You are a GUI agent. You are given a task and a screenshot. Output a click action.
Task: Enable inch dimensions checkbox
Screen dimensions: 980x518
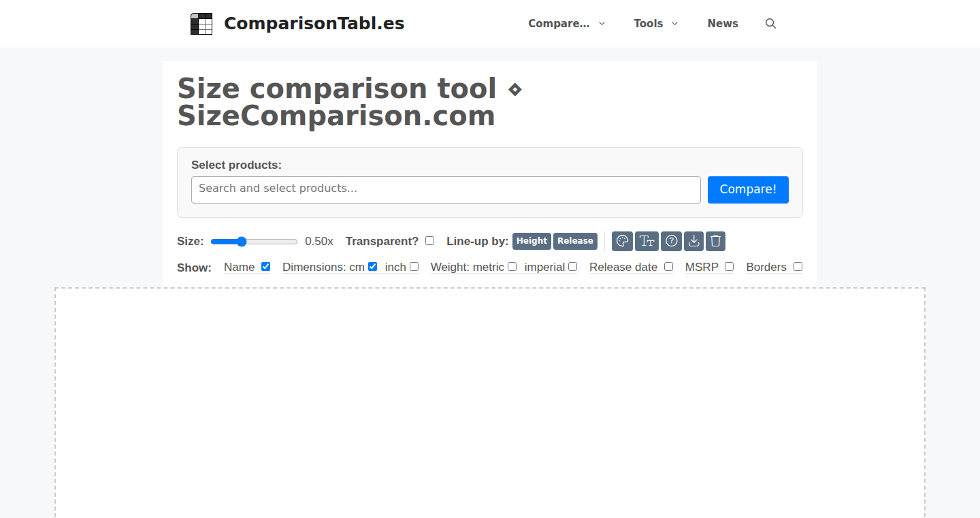[414, 267]
